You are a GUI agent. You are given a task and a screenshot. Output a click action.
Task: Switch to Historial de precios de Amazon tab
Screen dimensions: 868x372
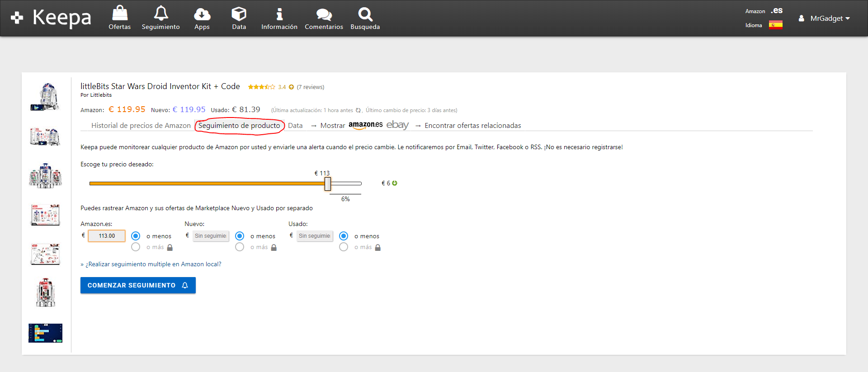141,126
